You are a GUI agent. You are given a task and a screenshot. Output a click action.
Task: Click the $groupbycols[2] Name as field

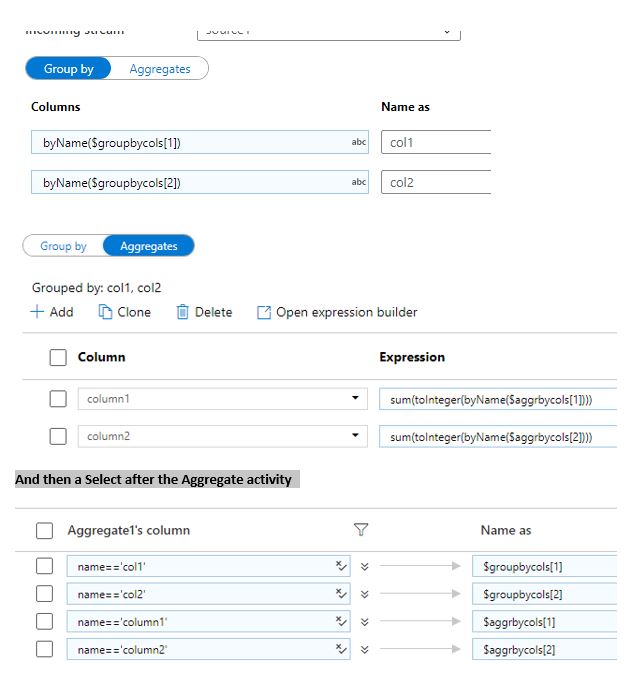point(544,594)
